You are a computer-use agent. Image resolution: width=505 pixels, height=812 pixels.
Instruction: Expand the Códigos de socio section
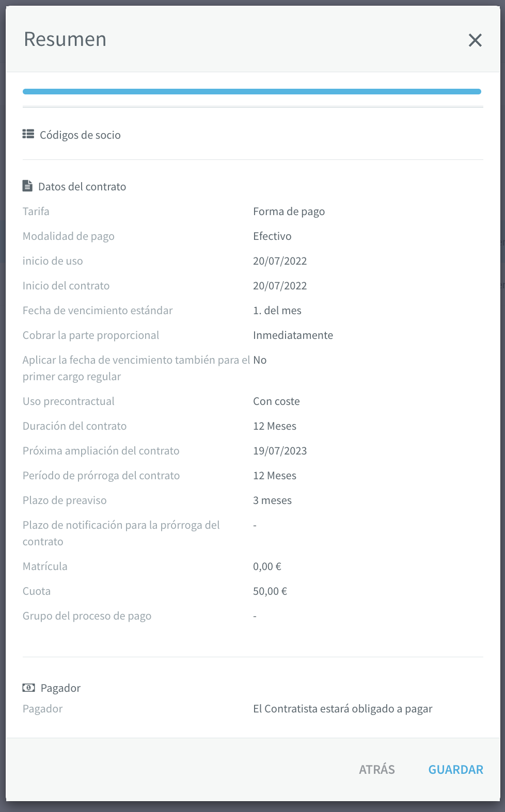[x=80, y=135]
